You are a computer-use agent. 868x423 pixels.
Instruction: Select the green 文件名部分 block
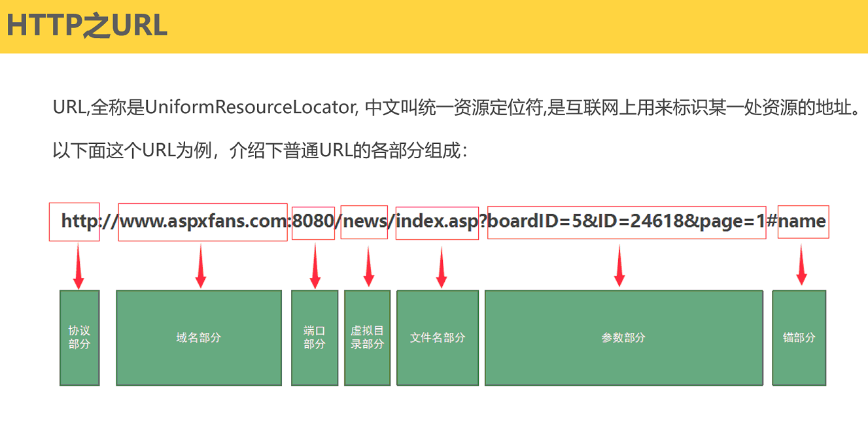point(438,337)
